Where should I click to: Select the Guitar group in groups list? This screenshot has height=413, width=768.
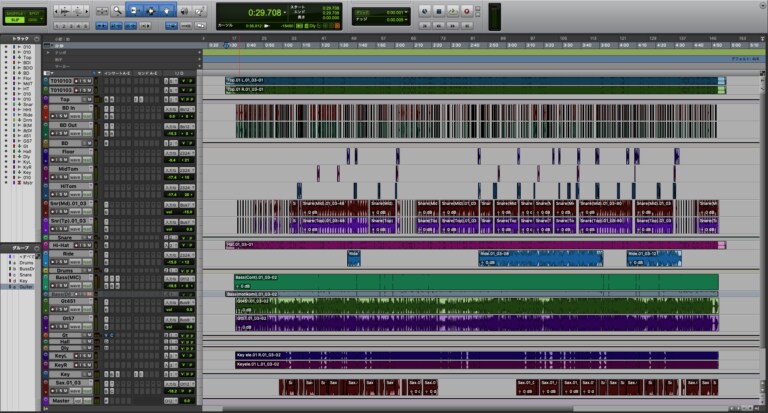click(26, 287)
